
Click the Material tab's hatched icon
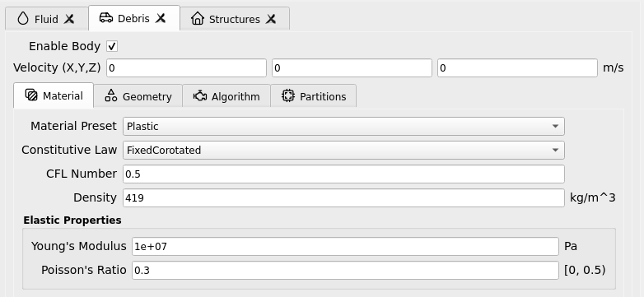31,95
